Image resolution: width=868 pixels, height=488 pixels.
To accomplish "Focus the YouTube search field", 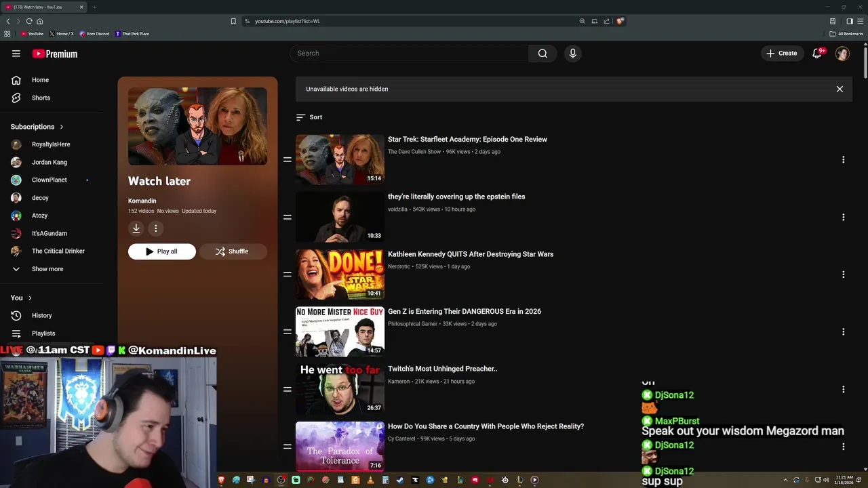I will (410, 54).
